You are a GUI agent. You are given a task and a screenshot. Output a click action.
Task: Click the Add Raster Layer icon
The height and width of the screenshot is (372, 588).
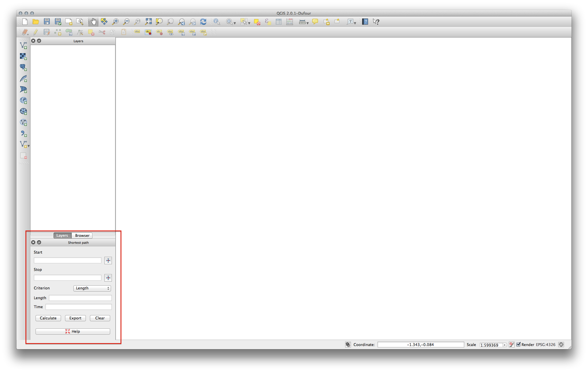coord(23,56)
